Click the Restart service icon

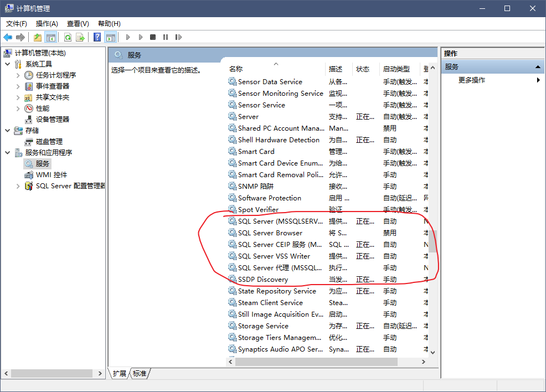178,37
